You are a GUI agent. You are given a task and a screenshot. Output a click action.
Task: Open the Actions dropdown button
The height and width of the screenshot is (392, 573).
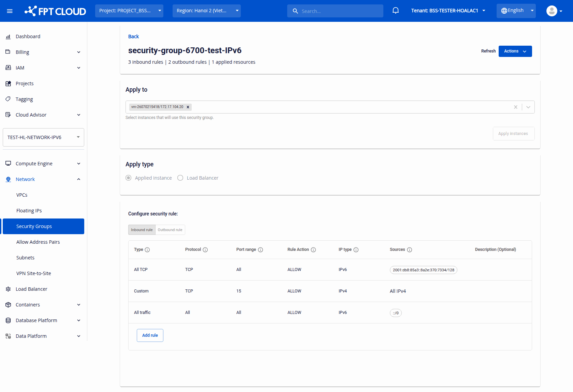pos(515,51)
